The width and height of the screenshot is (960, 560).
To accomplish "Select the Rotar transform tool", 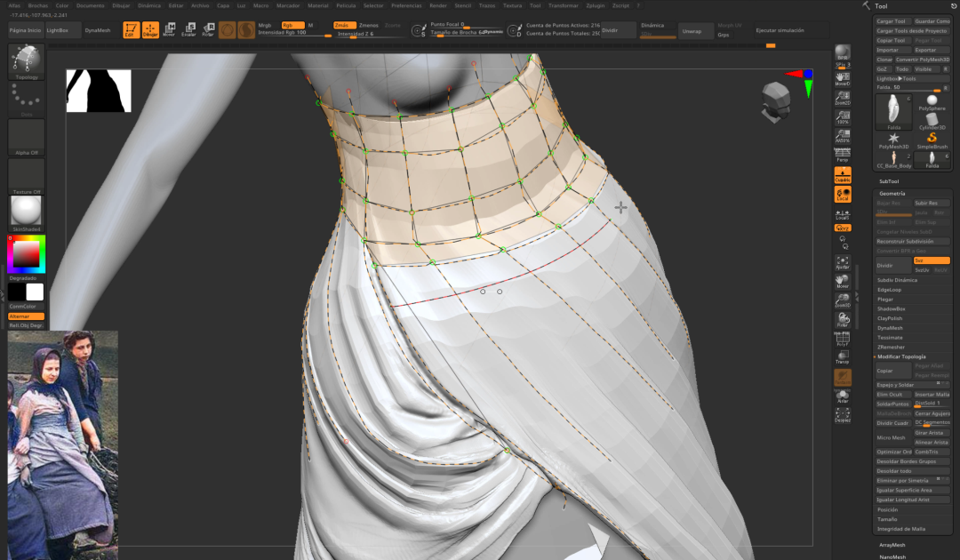I will point(209,29).
